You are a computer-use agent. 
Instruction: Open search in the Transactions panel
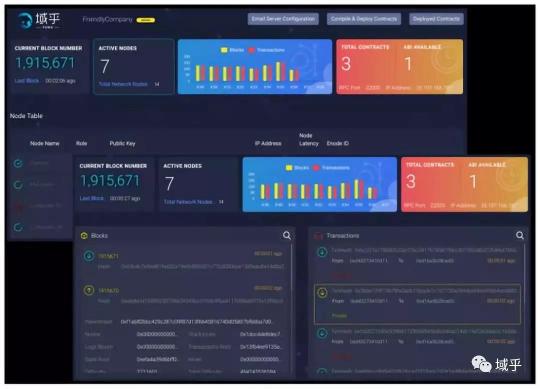[520, 235]
